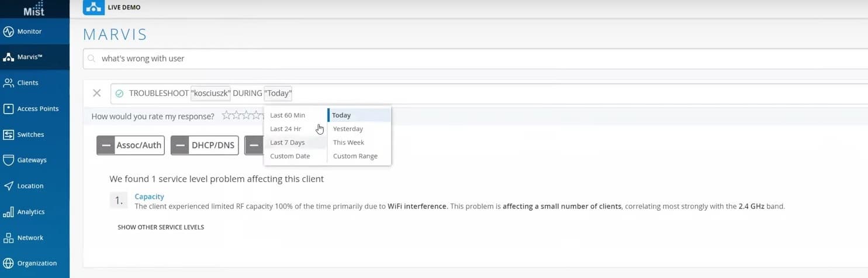
Task: Open the Location arrow icon
Action: coord(8,186)
